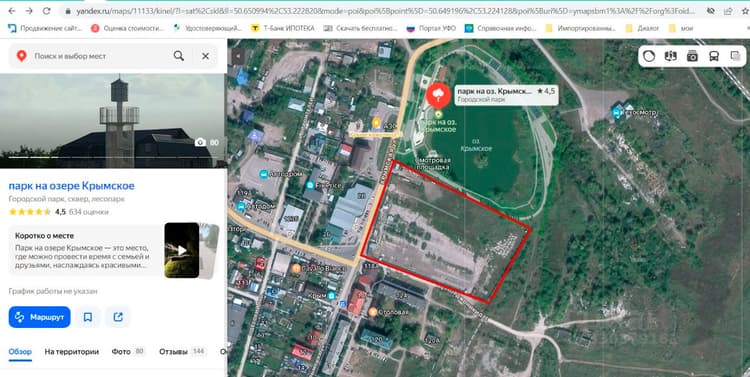The width and height of the screenshot is (750, 377).
Task: Play the 'Коротко о месте' video
Action: [x=182, y=250]
